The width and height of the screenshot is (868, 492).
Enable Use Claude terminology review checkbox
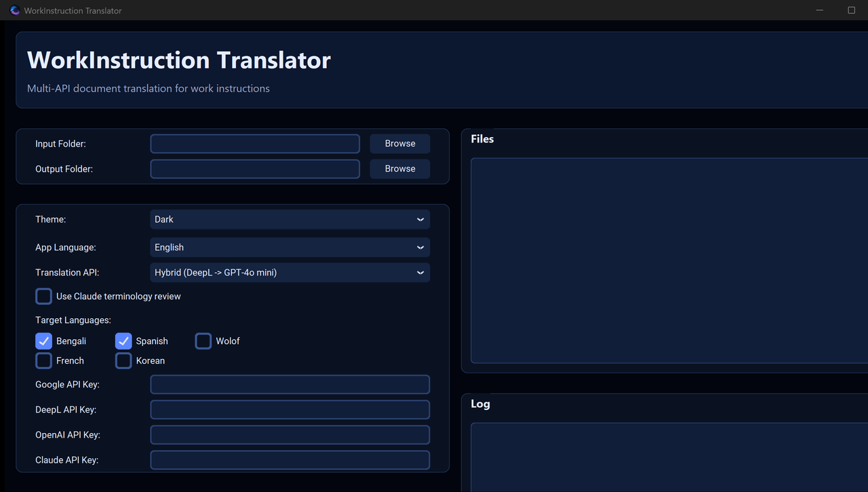point(44,297)
